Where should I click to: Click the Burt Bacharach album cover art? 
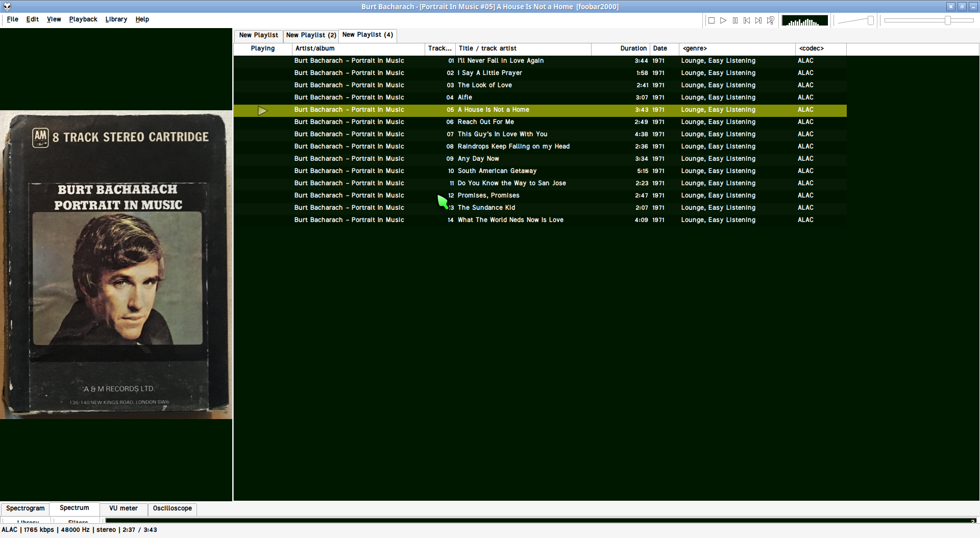(116, 265)
